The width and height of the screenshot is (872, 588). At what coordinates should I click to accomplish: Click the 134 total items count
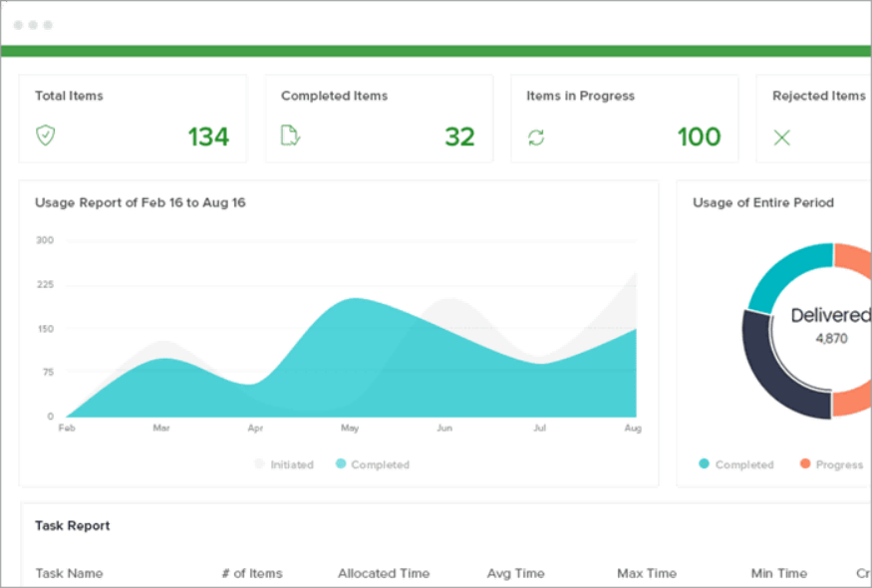(208, 137)
